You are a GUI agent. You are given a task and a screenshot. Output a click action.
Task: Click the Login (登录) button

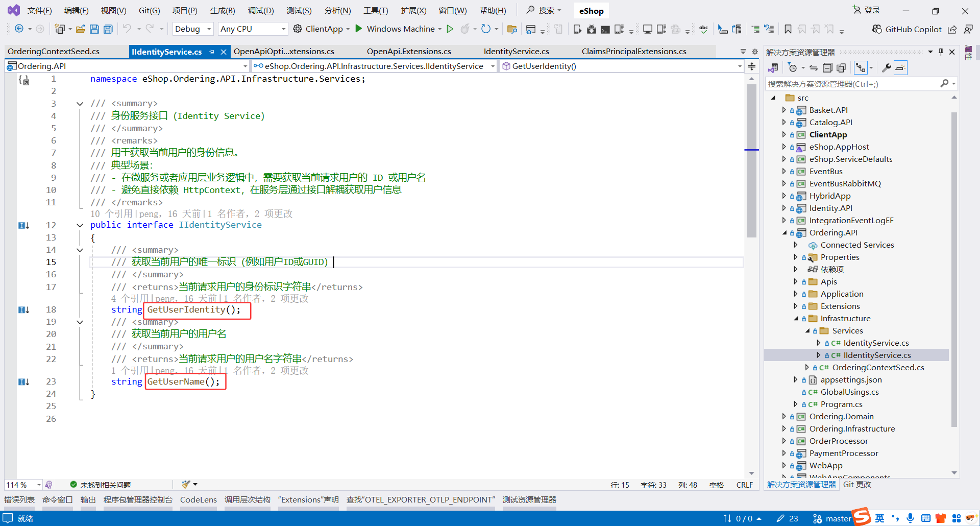pos(866,10)
